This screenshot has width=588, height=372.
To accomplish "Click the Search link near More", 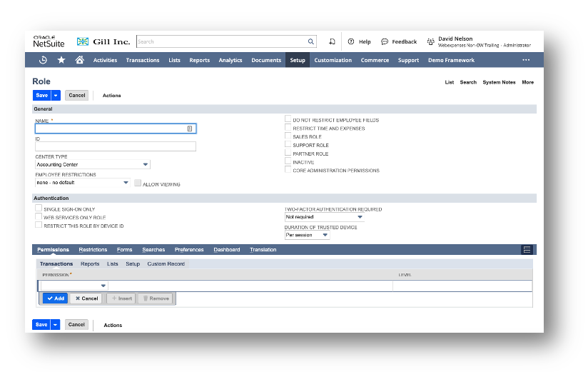I will tap(468, 82).
